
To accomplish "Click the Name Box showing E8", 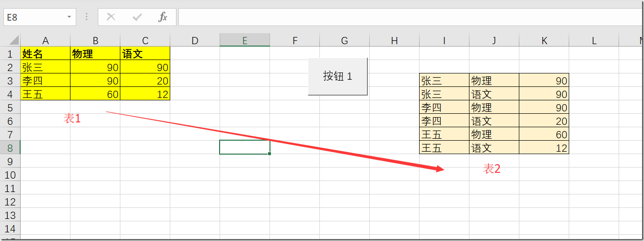I will click(35, 17).
